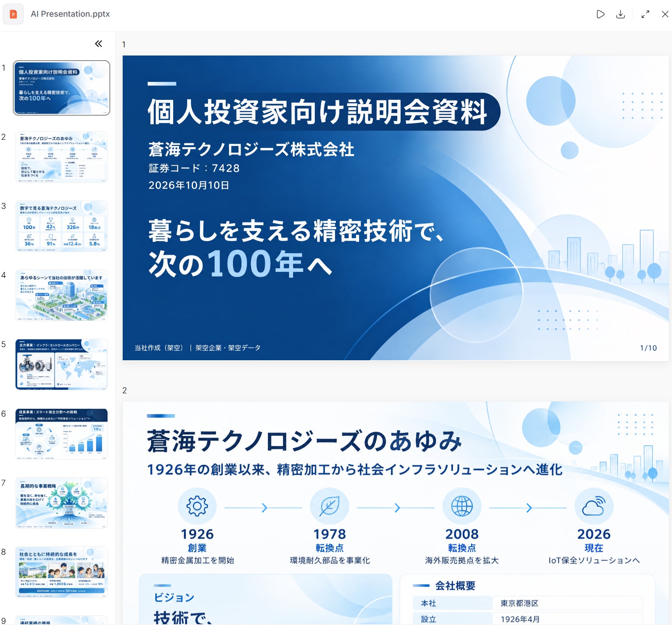This screenshot has height=627, width=672.
Task: Click the globe icon above 2008
Action: 462,506
